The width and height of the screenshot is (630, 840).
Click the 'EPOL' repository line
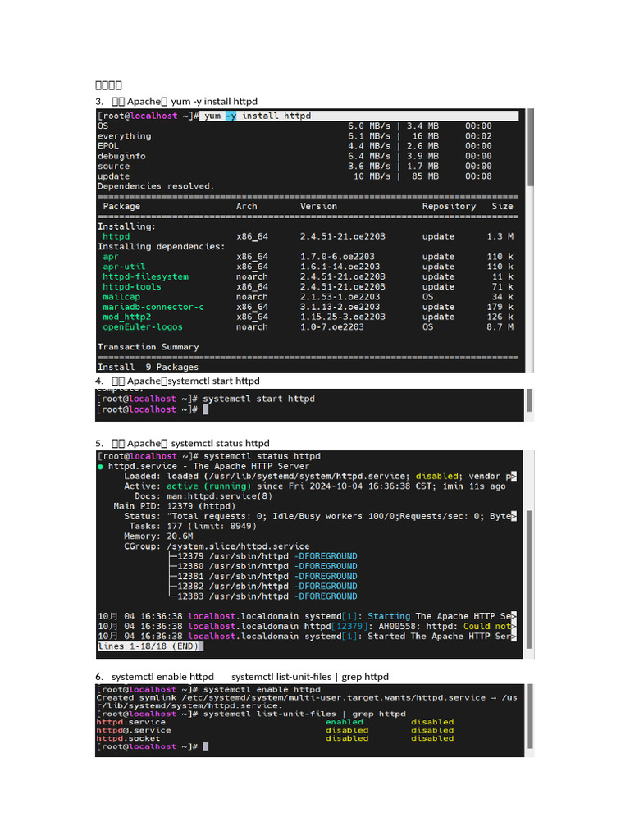tap(294, 146)
